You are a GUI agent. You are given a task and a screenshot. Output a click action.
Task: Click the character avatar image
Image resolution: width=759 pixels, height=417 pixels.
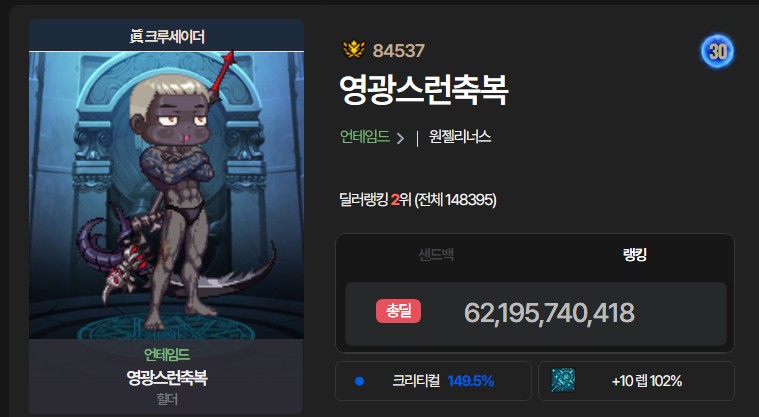(x=167, y=195)
